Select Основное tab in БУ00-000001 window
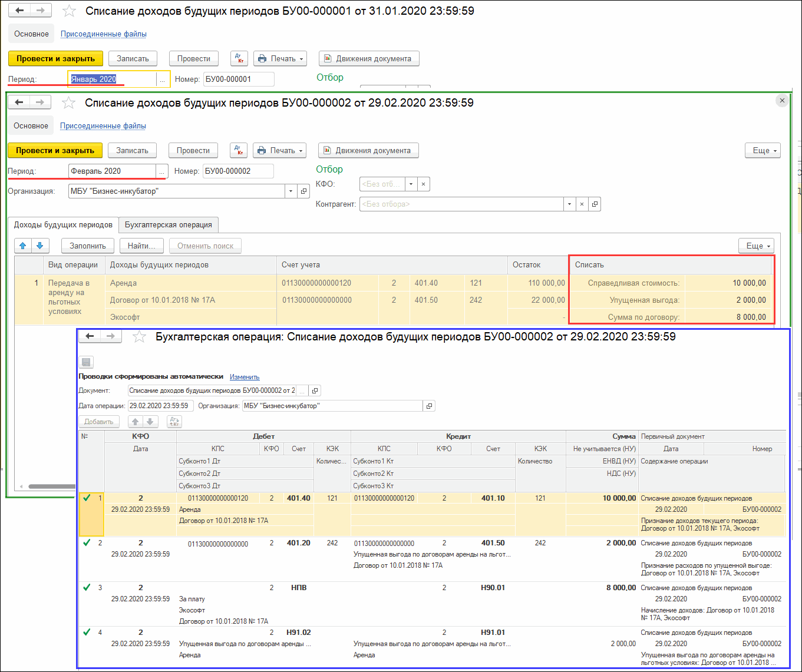Viewport: 802px width, 672px height. click(31, 34)
